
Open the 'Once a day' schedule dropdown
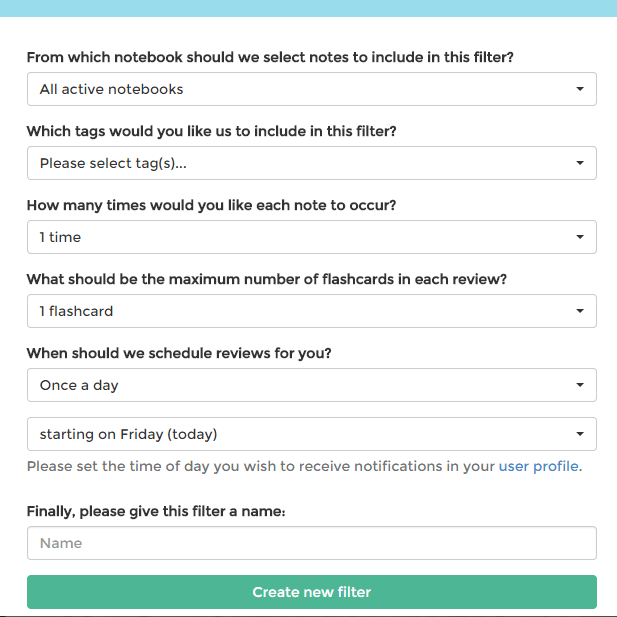312,385
